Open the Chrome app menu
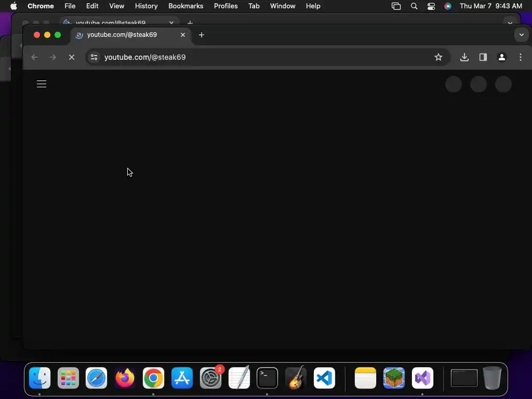This screenshot has height=399, width=532. (x=41, y=6)
